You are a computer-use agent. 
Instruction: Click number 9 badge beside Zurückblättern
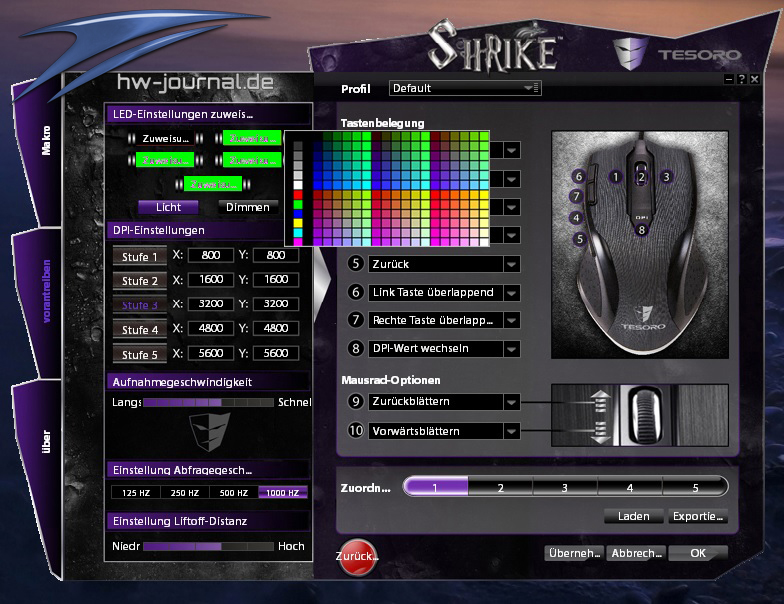tap(356, 401)
